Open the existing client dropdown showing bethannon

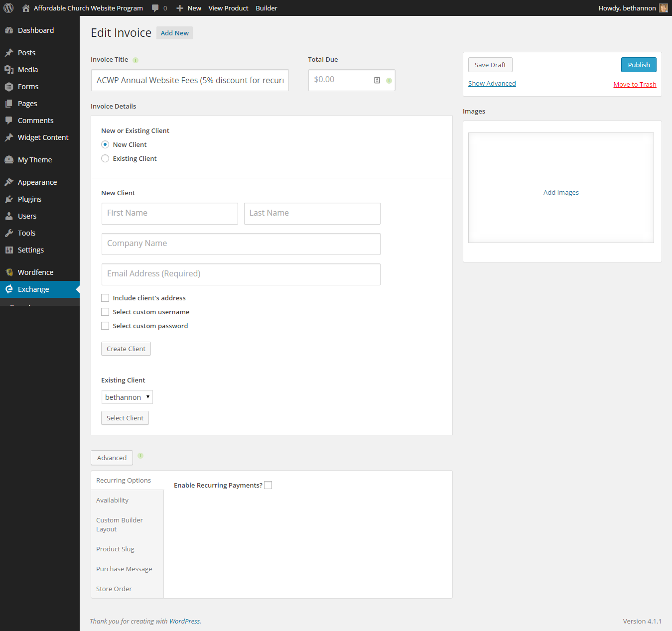click(127, 397)
